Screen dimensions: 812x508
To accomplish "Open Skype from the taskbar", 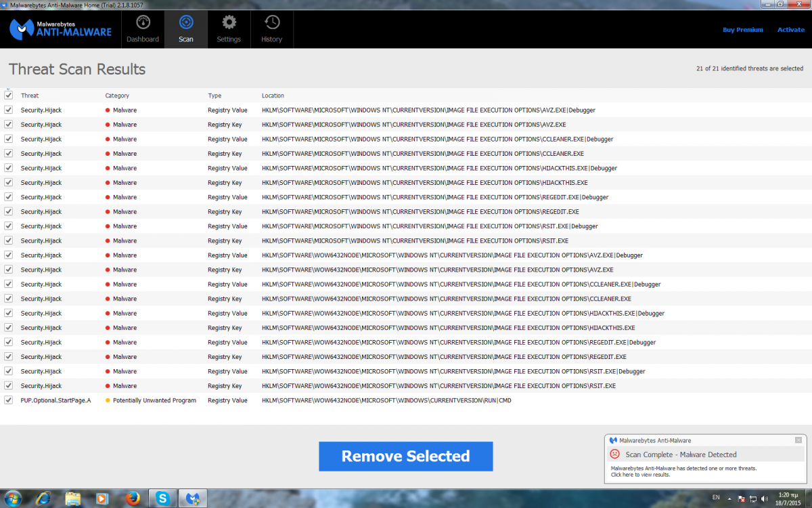I will point(163,499).
